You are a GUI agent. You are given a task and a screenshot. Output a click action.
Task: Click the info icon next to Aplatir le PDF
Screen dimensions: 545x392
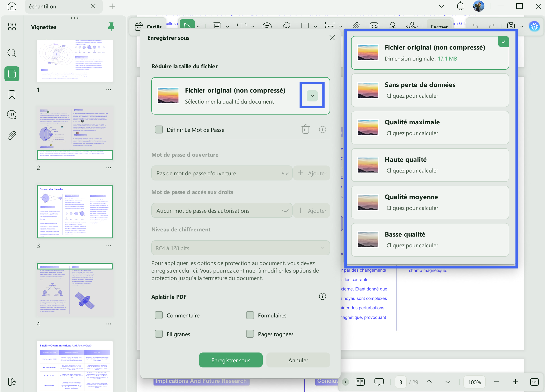(x=322, y=296)
